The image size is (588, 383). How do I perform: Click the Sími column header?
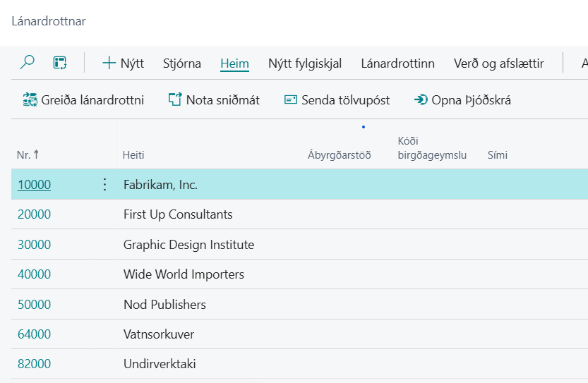(498, 155)
